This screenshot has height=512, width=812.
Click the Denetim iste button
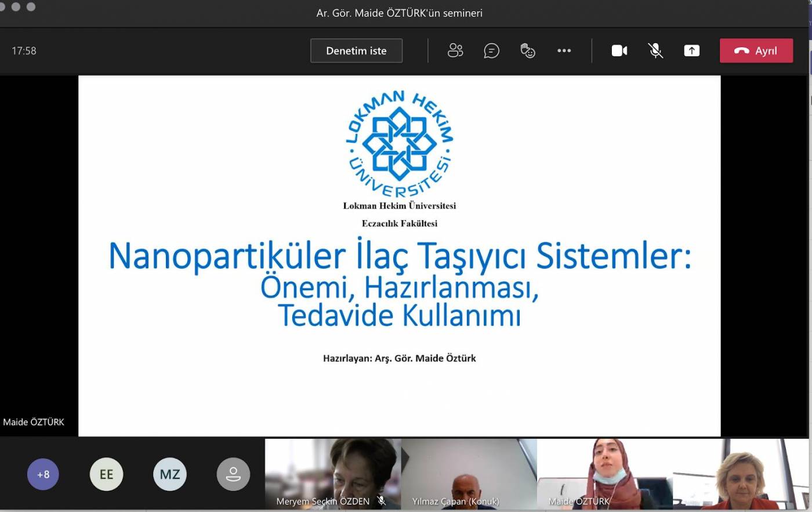356,51
